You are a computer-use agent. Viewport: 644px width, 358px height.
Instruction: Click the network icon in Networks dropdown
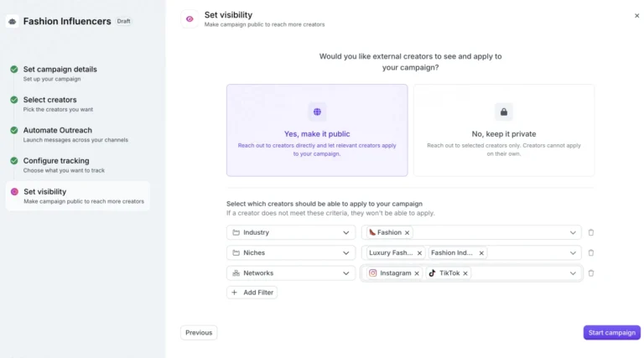(236, 273)
